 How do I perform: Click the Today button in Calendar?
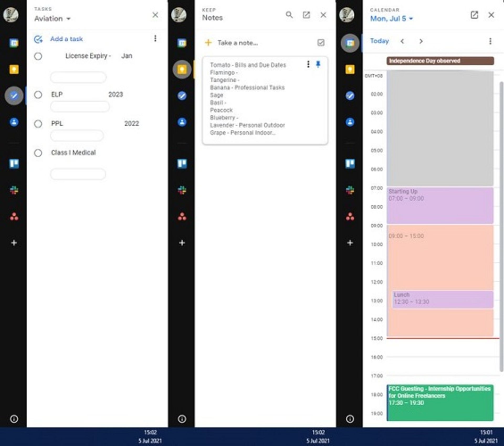(x=379, y=41)
